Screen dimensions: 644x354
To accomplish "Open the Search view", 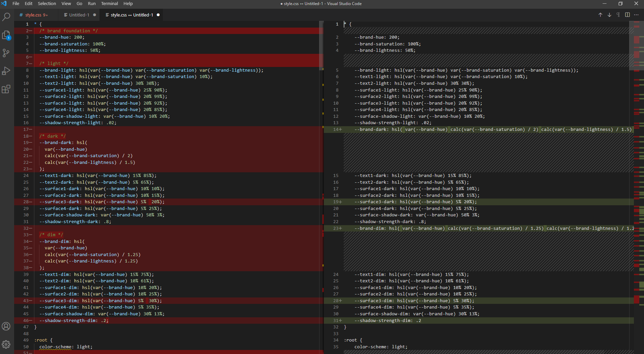I will pos(6,16).
